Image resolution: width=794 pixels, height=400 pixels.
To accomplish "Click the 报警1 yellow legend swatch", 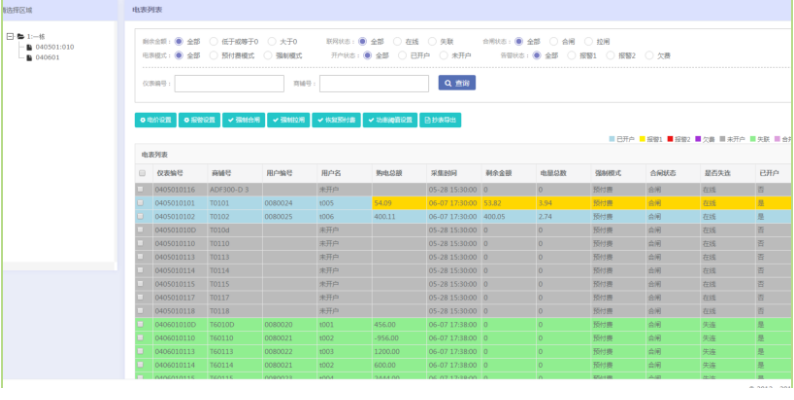I will [x=642, y=139].
